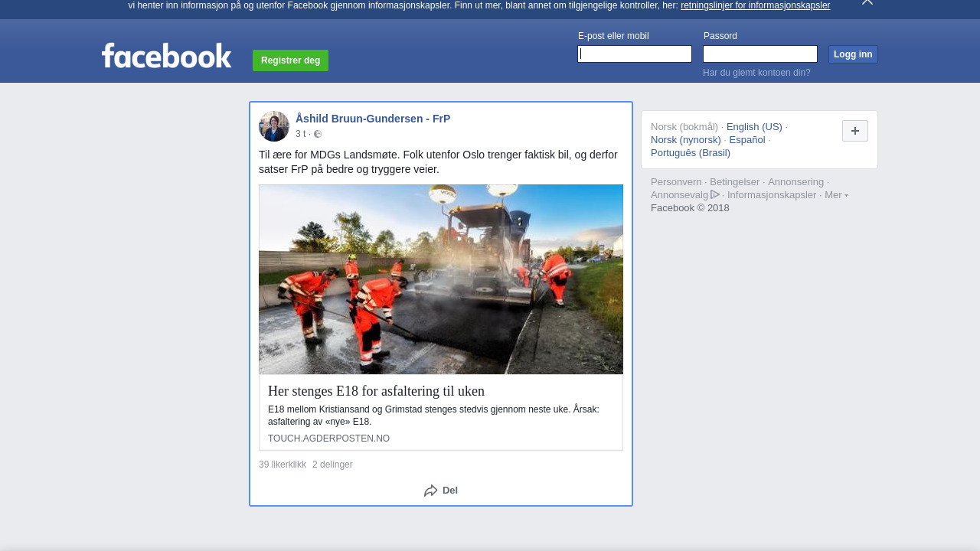Click the TOUCH.AGDERPOSTEN.NO source text
Image resolution: width=980 pixels, height=551 pixels.
click(328, 439)
